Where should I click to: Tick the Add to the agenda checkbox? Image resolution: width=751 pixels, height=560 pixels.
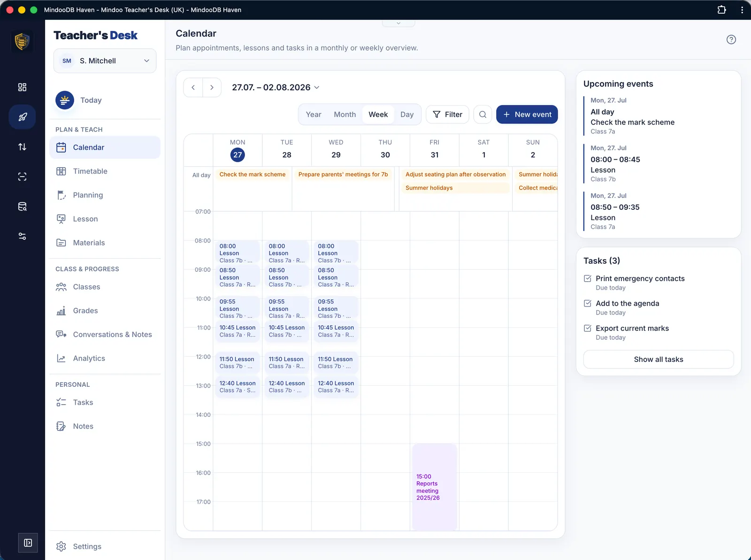coord(587,303)
